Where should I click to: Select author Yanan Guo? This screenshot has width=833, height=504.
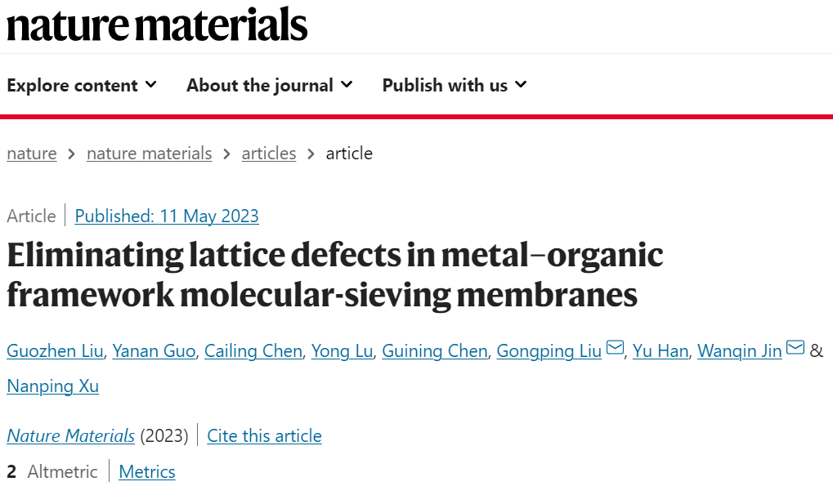pyautogui.click(x=154, y=351)
